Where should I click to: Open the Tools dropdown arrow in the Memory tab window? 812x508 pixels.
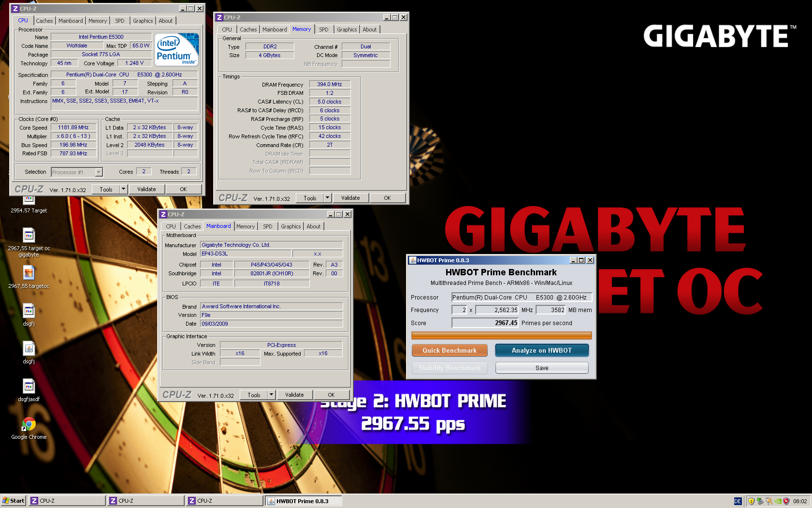pos(328,198)
